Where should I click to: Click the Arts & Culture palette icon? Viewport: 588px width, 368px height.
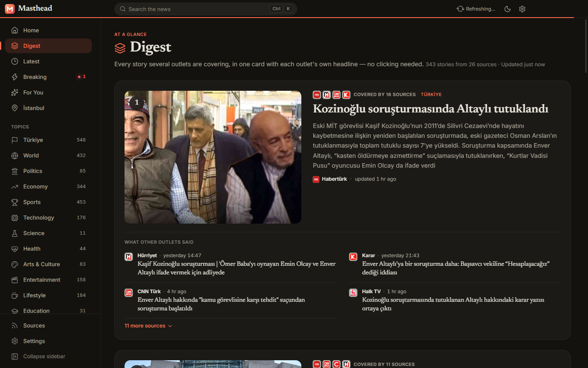(15, 264)
